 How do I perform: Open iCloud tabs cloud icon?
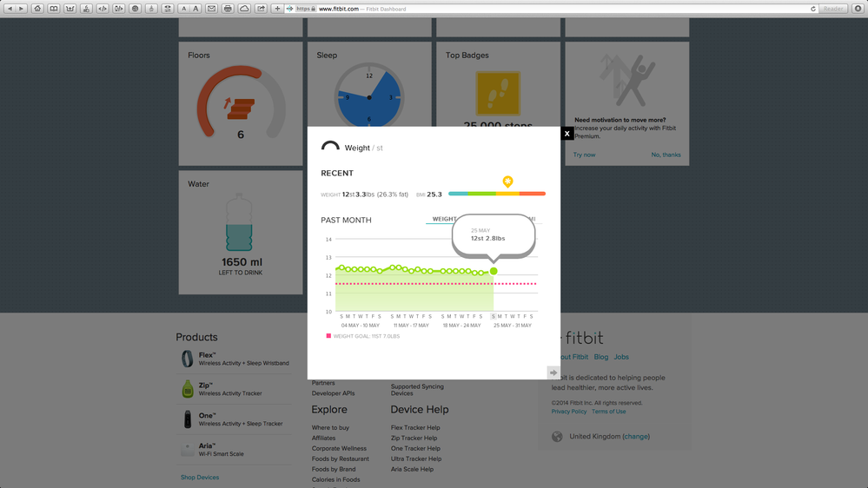(244, 9)
